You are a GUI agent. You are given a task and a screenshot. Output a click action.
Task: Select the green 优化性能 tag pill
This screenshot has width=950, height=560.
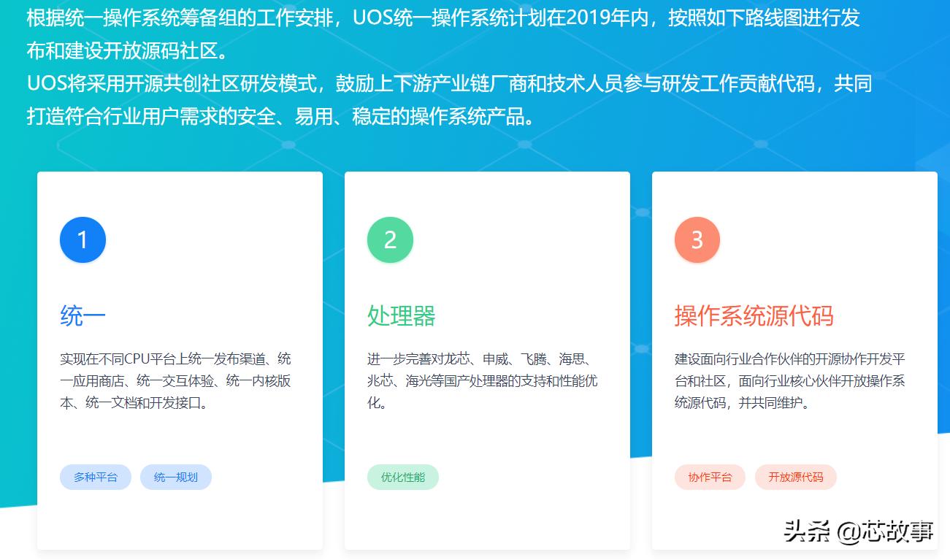pos(402,477)
